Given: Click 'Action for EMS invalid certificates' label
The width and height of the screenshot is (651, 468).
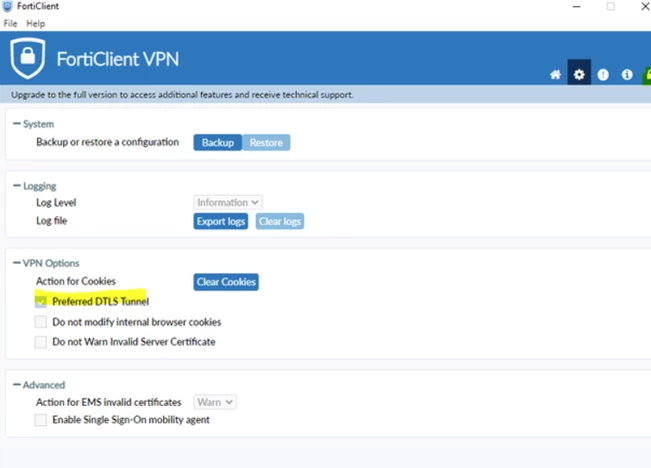Looking at the screenshot, I should pyautogui.click(x=109, y=402).
